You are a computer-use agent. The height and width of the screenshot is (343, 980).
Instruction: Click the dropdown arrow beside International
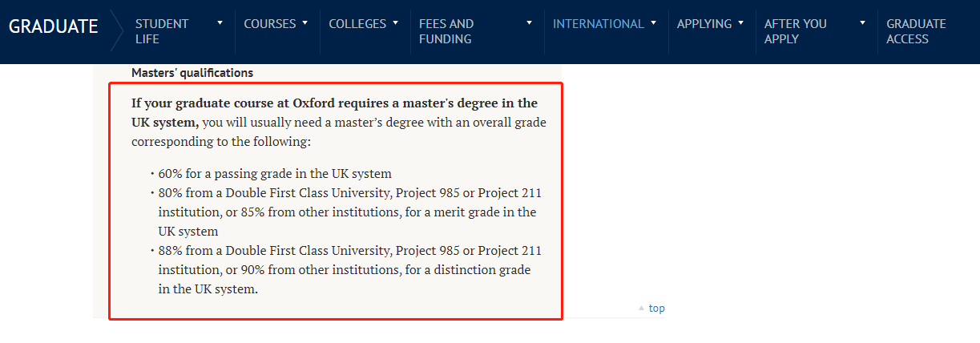point(654,23)
